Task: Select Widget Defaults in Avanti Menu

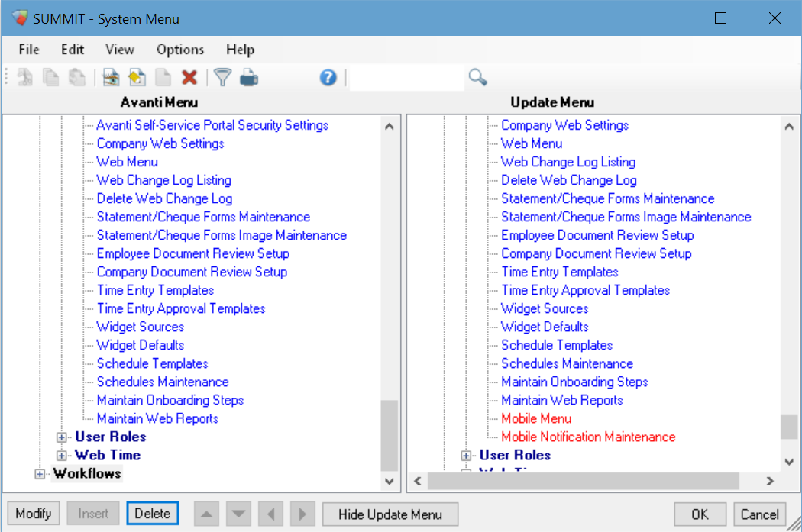Action: [140, 345]
